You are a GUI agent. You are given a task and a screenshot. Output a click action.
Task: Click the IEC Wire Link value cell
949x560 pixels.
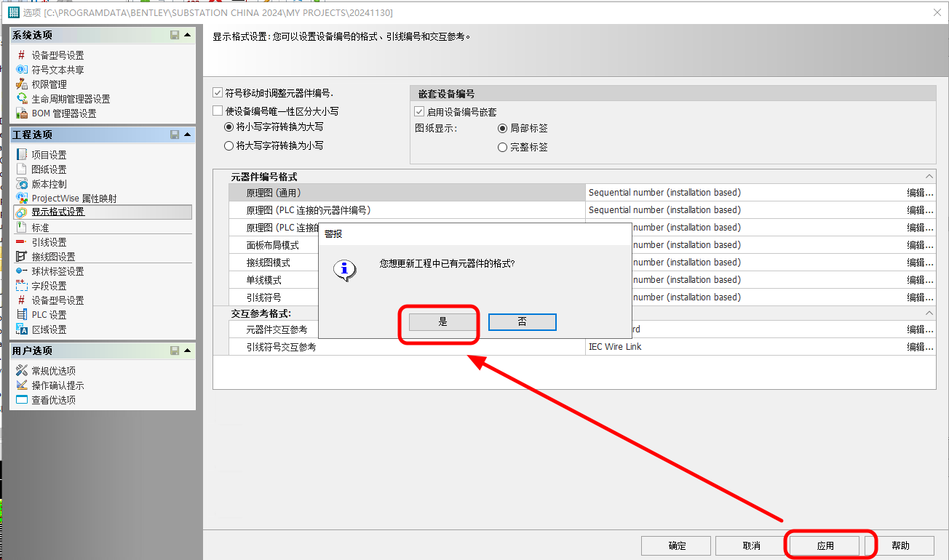[x=615, y=347]
